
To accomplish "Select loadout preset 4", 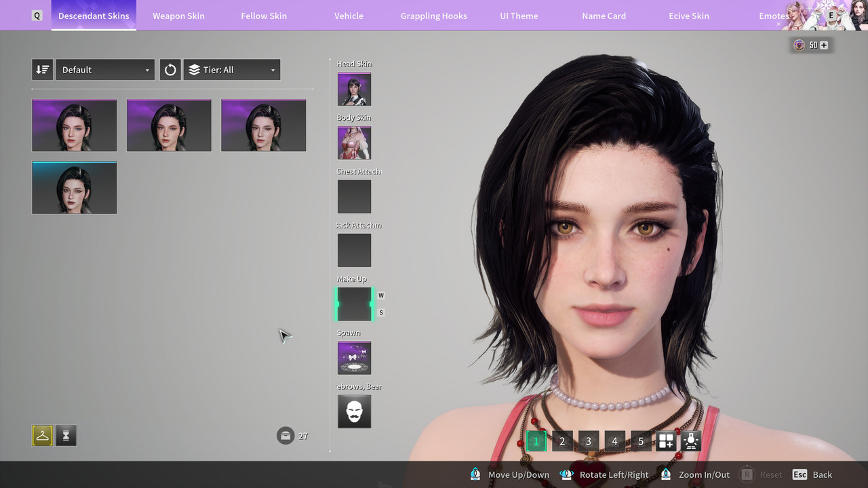I will point(614,441).
